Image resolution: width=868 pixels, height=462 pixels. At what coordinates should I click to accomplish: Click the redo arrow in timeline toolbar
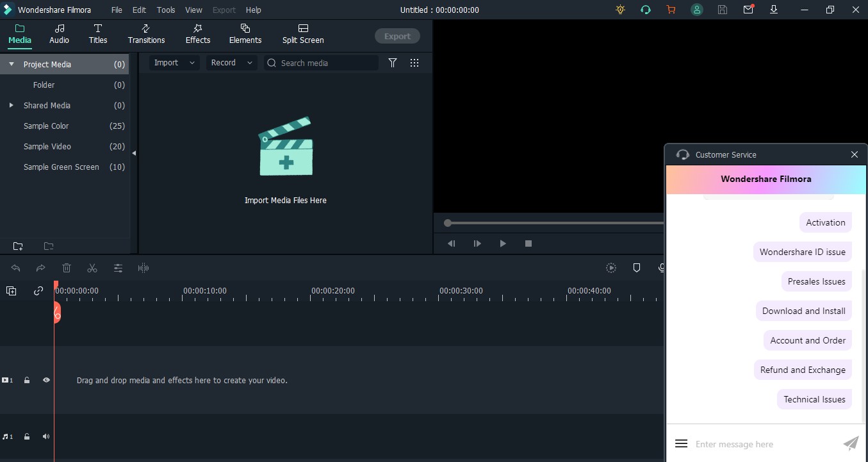pos(40,268)
